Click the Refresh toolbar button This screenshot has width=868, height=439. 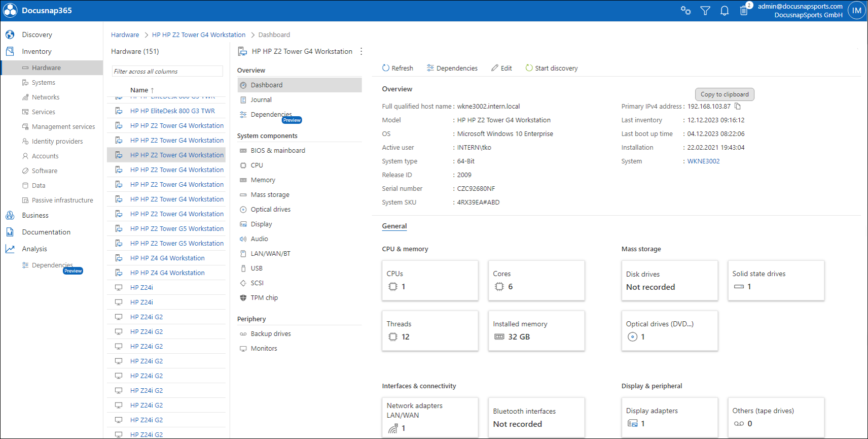pyautogui.click(x=397, y=68)
